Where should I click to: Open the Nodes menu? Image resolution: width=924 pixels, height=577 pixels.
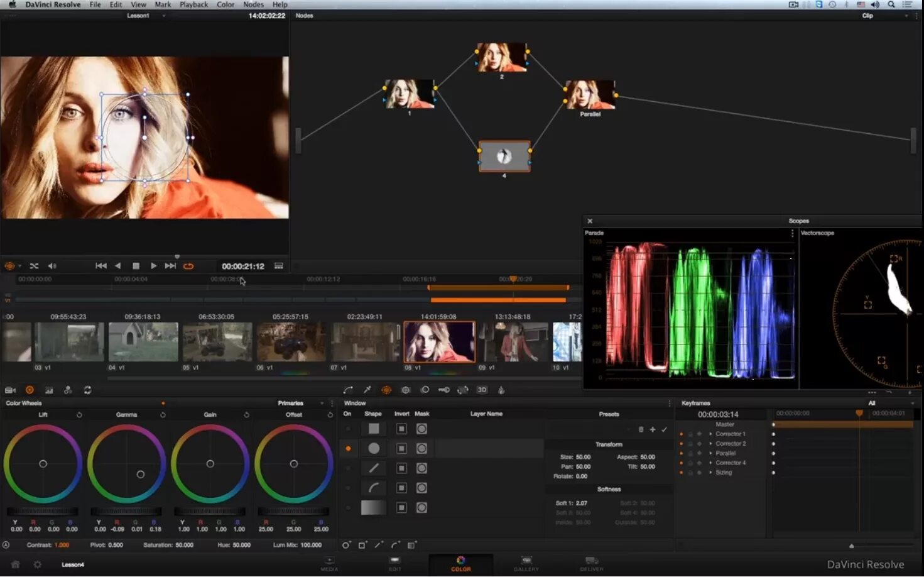pyautogui.click(x=253, y=4)
